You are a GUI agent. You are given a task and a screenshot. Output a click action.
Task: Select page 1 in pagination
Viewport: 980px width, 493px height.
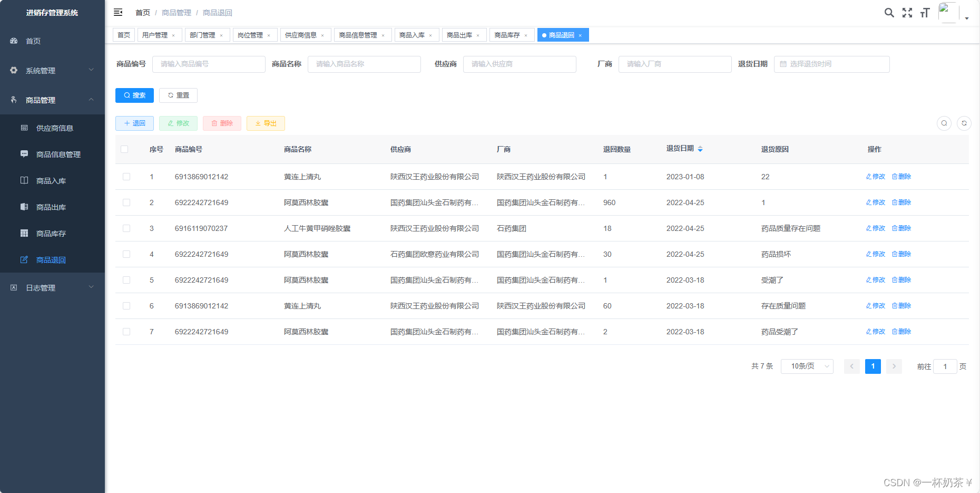point(873,366)
